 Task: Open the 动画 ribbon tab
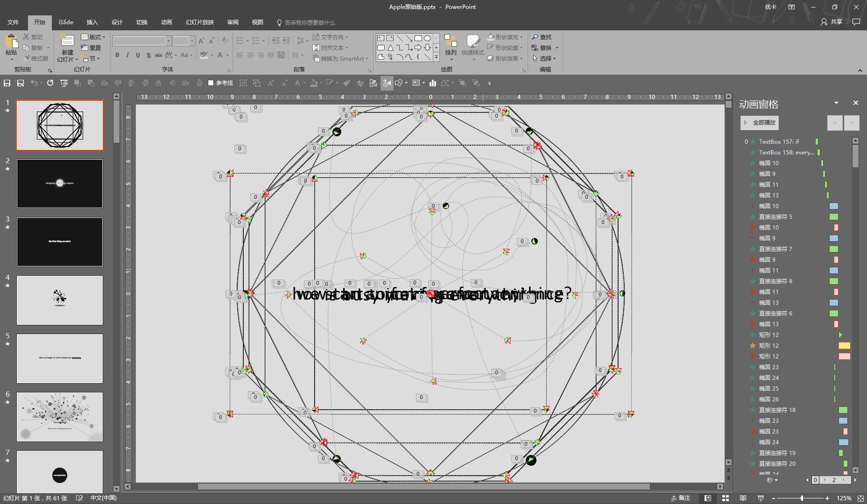click(x=166, y=22)
